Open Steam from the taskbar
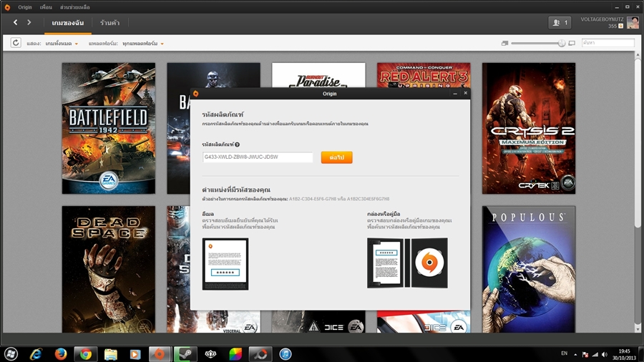The height and width of the screenshot is (362, 644). 185,354
